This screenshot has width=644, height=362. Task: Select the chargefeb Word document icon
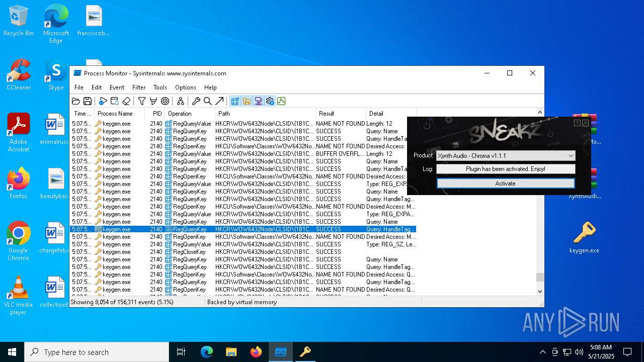(55, 237)
